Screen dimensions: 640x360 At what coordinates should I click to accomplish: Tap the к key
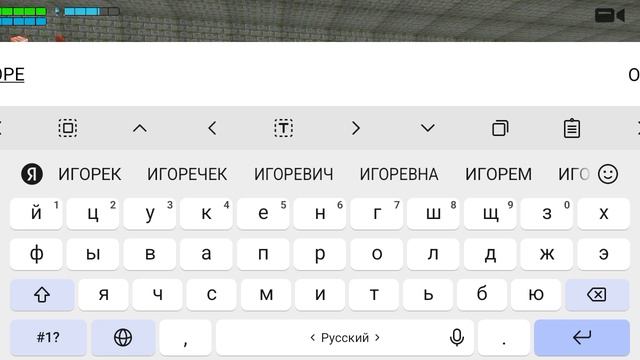pyautogui.click(x=206, y=213)
